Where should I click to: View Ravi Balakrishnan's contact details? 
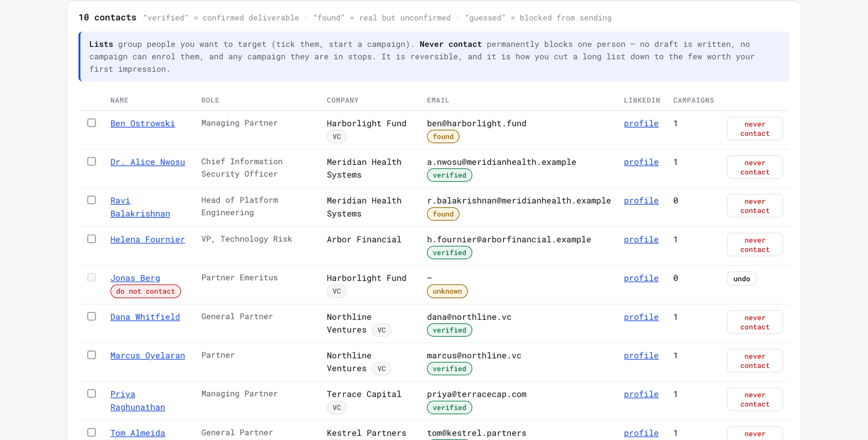pos(140,207)
